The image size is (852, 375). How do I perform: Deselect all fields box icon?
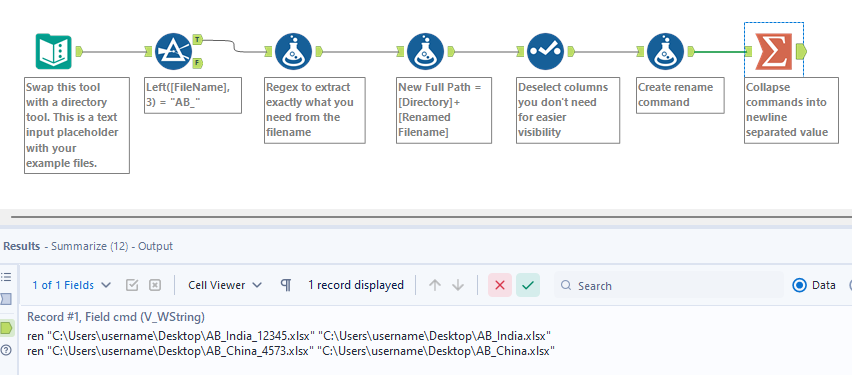[155, 285]
